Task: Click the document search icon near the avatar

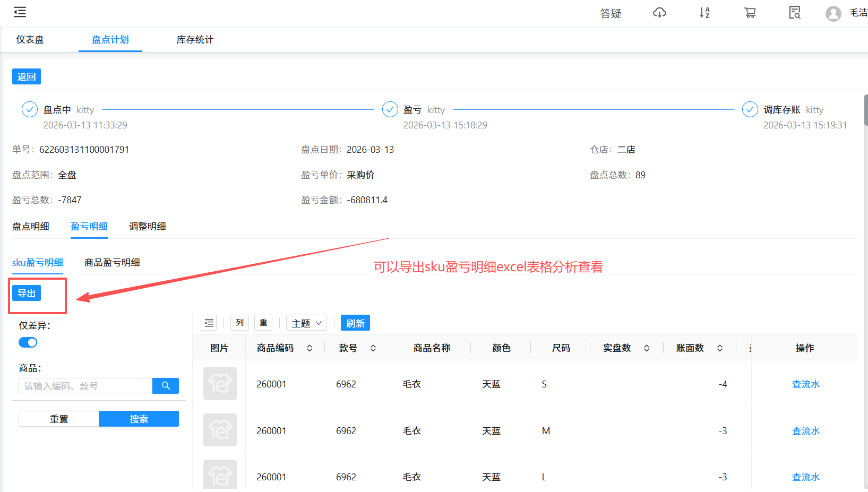Action: 794,13
